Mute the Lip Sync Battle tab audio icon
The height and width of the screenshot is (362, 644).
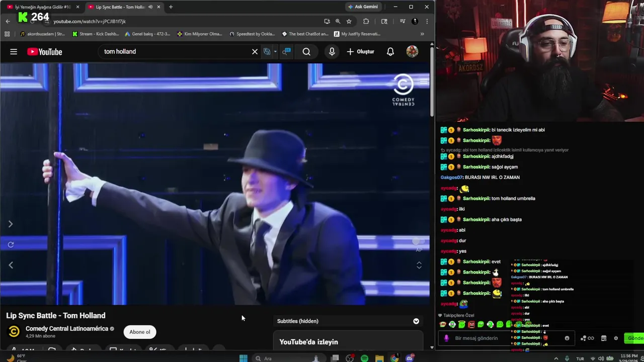pyautogui.click(x=150, y=7)
